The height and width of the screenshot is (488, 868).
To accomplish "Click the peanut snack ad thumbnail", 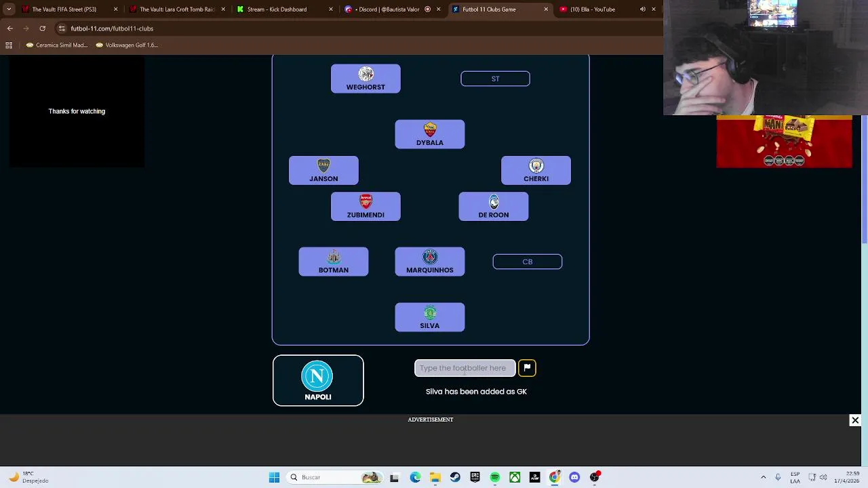I will point(784,142).
